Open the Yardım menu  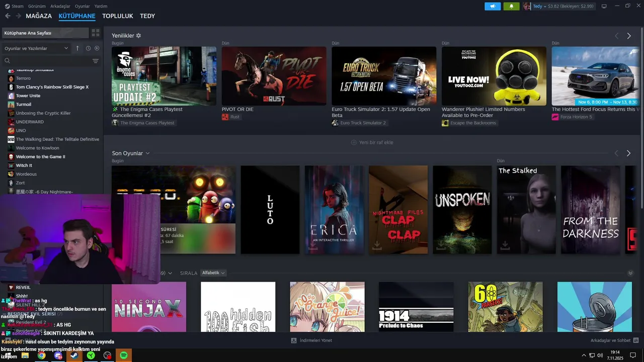(x=101, y=6)
